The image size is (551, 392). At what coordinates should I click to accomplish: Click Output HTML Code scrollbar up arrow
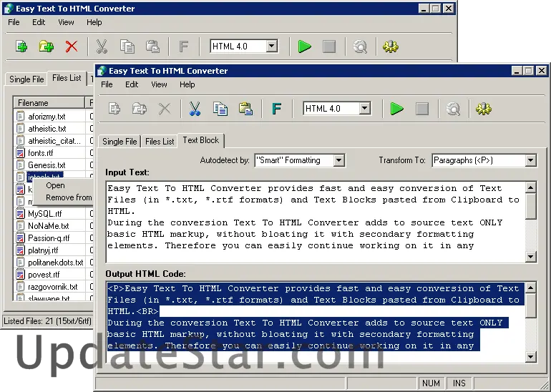coord(531,288)
